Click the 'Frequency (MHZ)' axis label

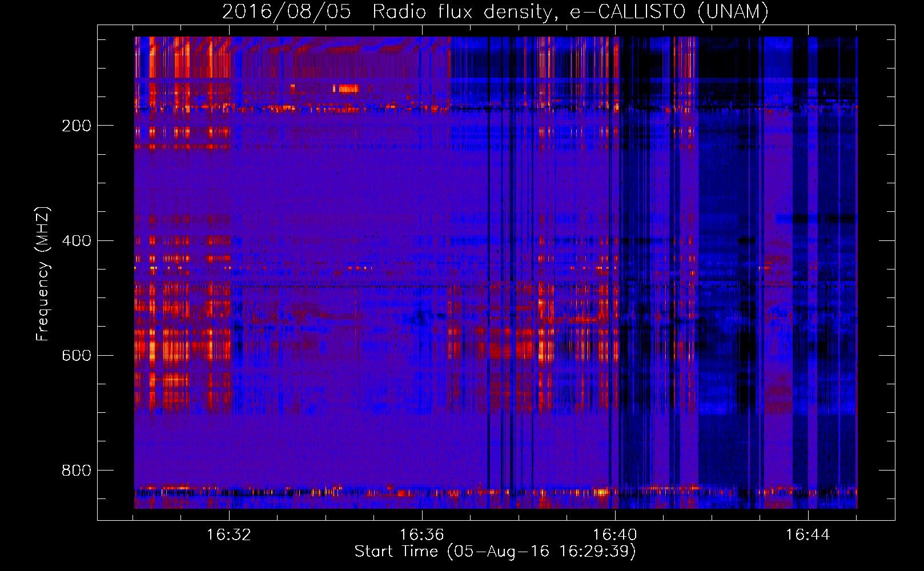coord(43,274)
